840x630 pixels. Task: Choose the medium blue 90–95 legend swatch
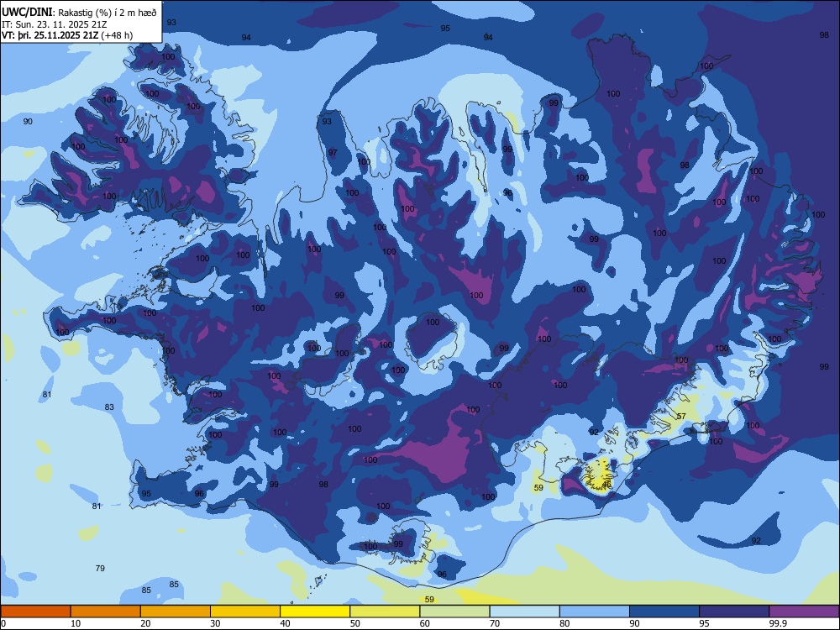point(664,612)
